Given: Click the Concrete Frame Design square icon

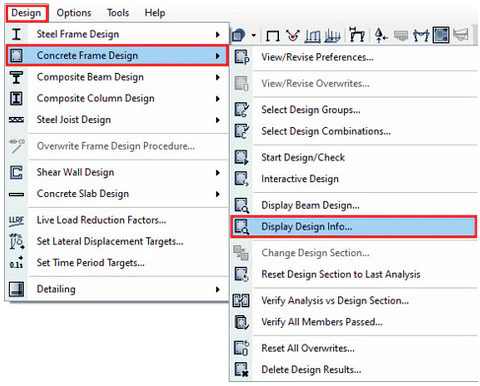Looking at the screenshot, I should (16, 55).
